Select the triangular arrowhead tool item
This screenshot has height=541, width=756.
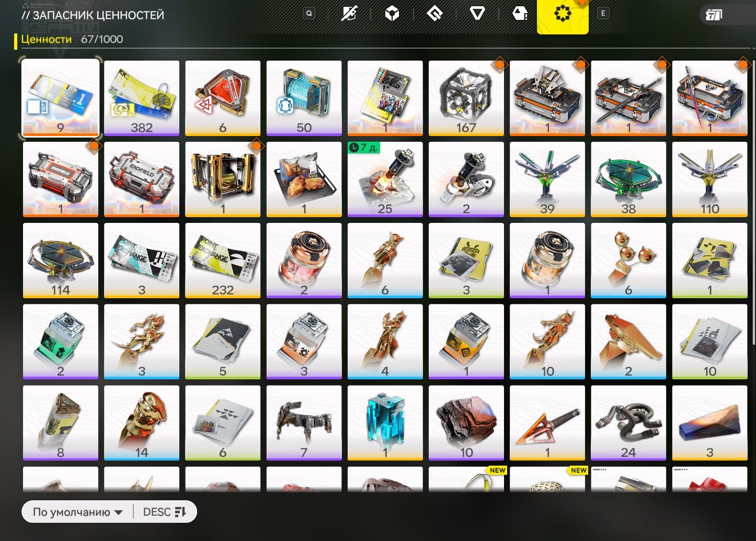tap(547, 423)
